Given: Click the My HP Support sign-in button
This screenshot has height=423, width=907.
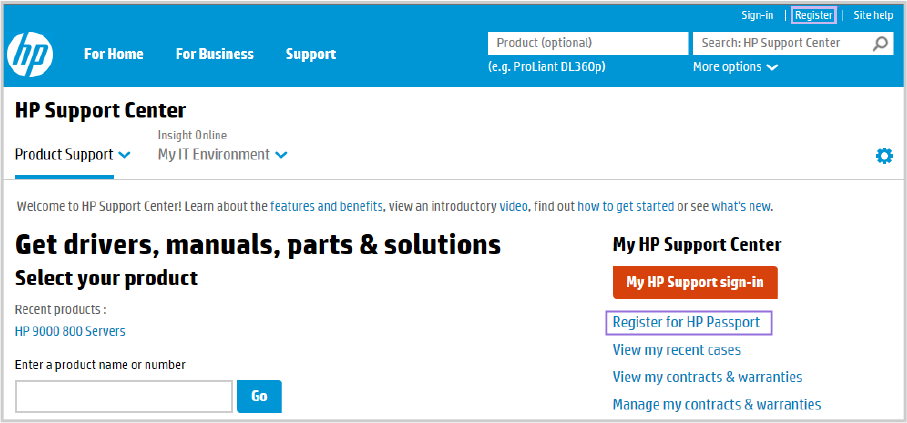Looking at the screenshot, I should [695, 282].
